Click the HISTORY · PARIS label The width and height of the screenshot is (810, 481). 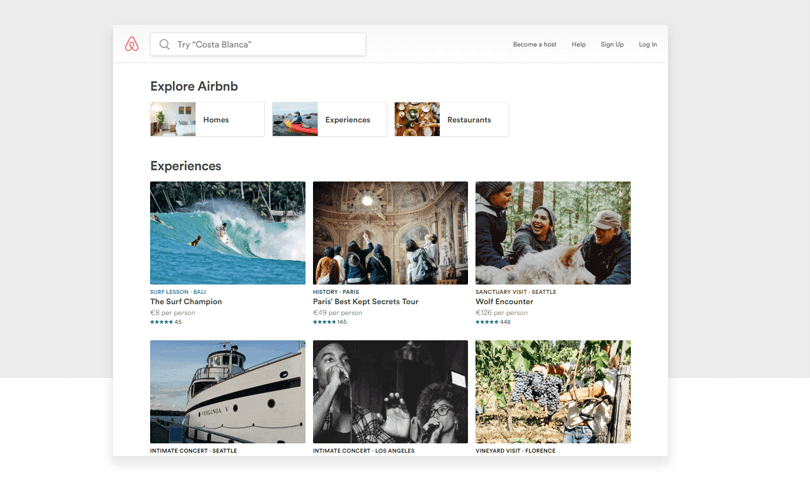336,292
